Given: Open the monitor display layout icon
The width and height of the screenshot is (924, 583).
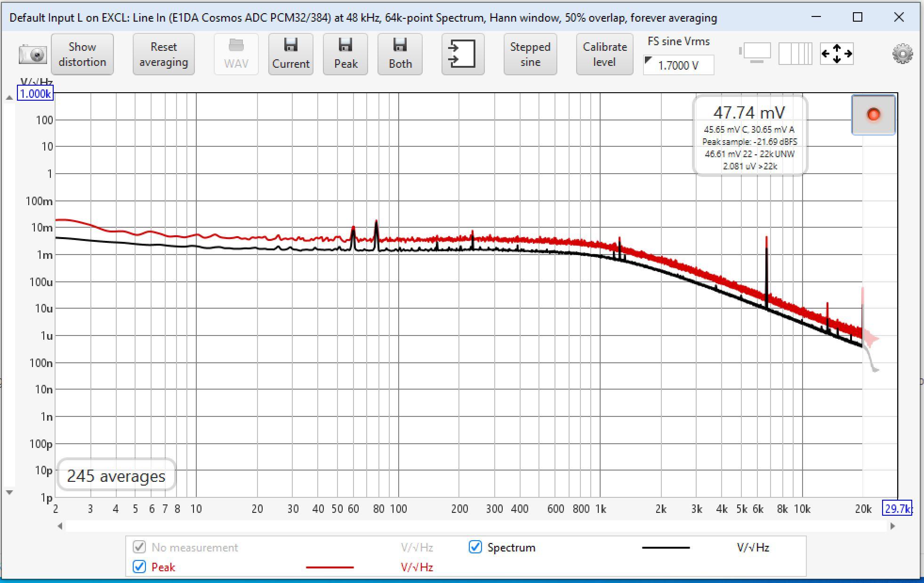Looking at the screenshot, I should pyautogui.click(x=755, y=53).
